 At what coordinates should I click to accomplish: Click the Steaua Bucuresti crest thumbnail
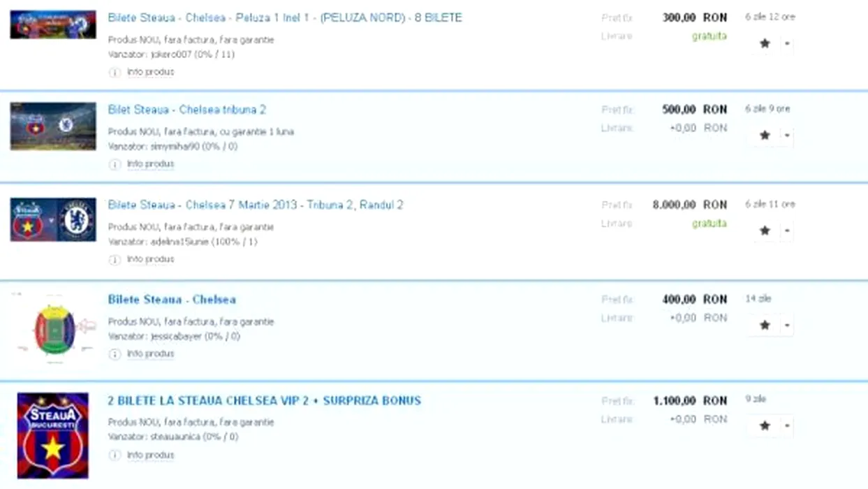pos(53,435)
